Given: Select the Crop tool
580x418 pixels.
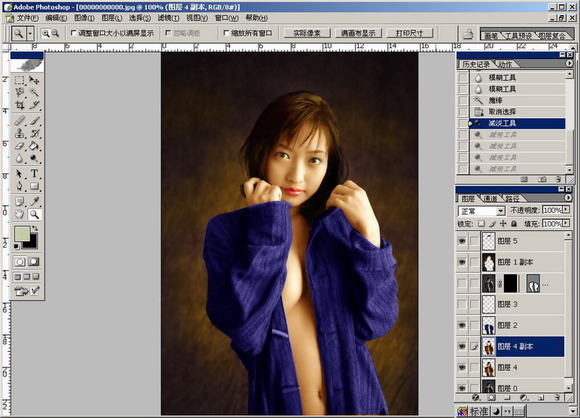Looking at the screenshot, I should tap(20, 105).
